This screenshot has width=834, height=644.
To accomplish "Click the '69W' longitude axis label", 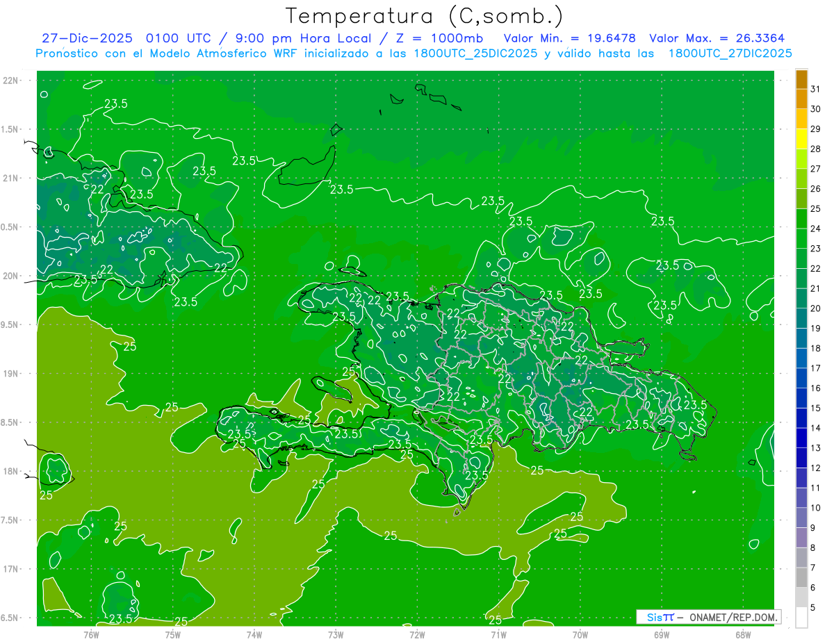I will click(x=662, y=634).
